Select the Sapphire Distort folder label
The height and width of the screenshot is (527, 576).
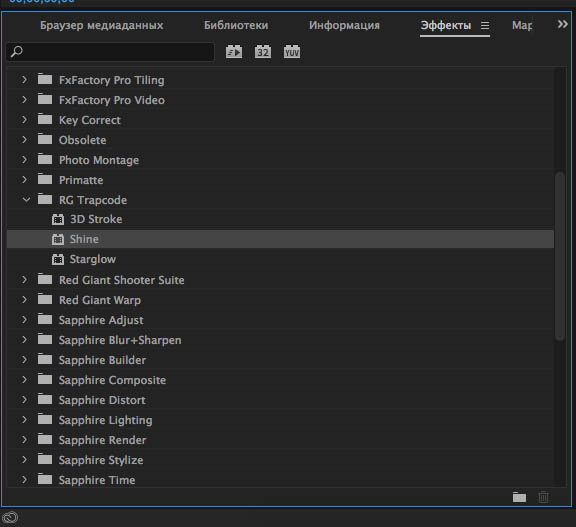(102, 400)
